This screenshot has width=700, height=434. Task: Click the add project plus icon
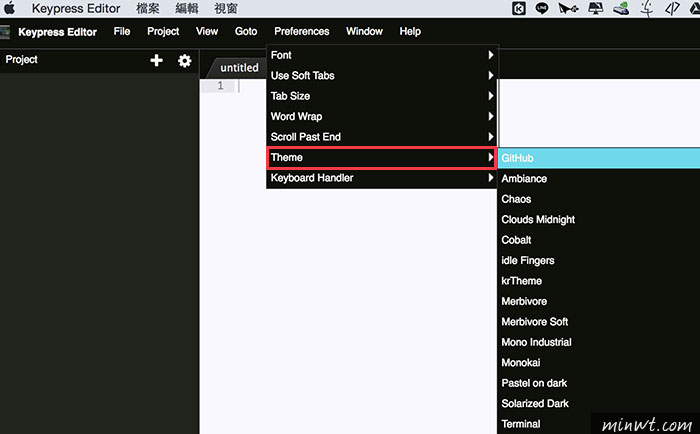156,60
